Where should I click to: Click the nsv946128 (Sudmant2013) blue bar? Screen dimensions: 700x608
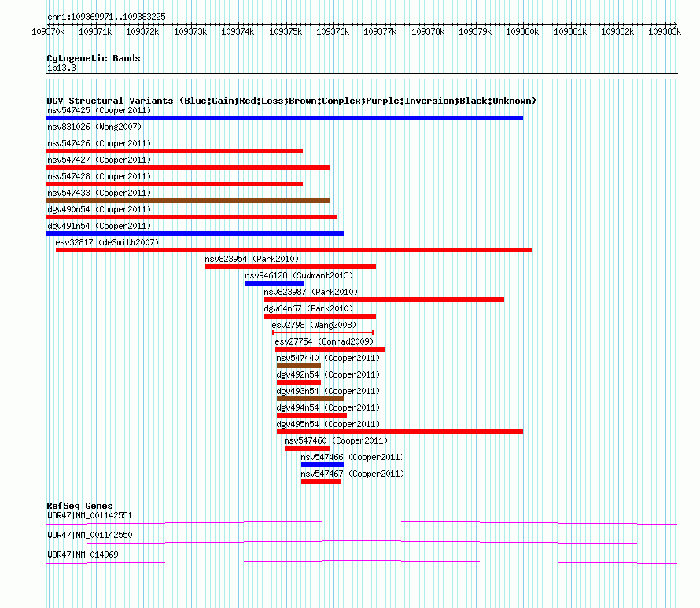click(x=275, y=283)
